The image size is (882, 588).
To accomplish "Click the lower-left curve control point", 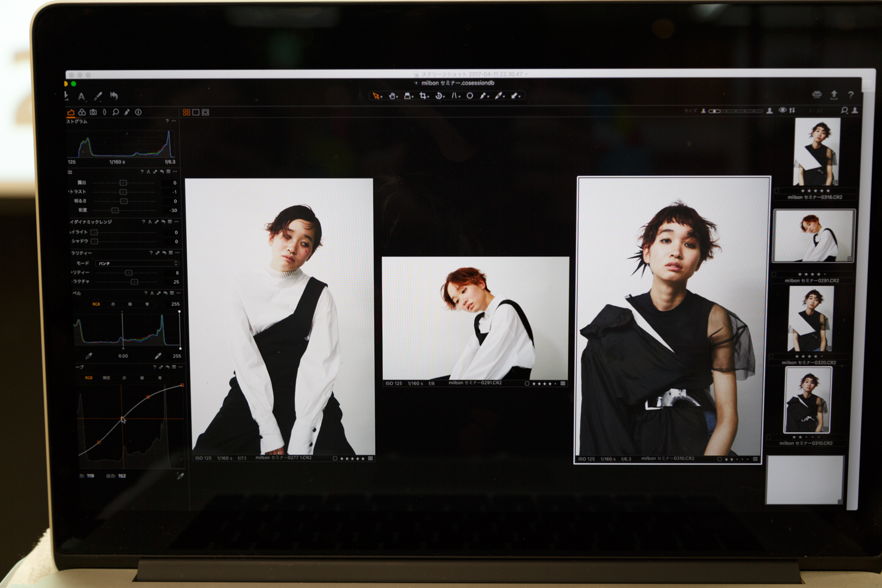I will 99,443.
